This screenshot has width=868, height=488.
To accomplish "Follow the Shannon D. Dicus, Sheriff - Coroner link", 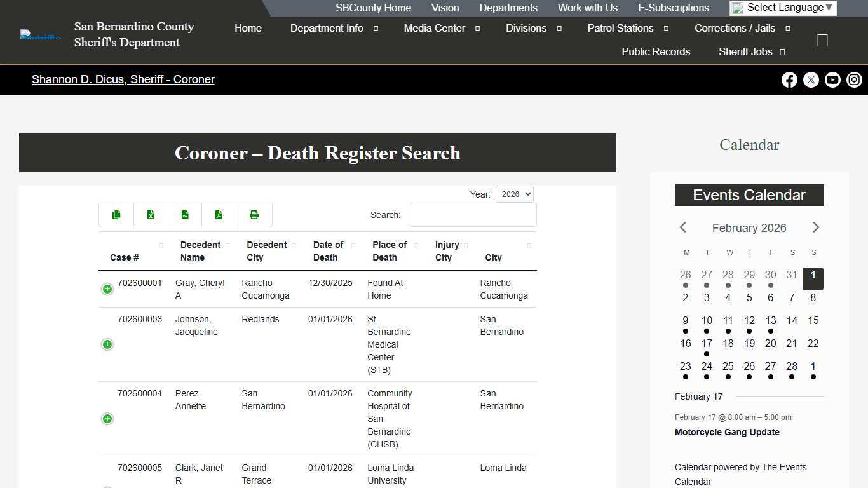I will (x=123, y=79).
